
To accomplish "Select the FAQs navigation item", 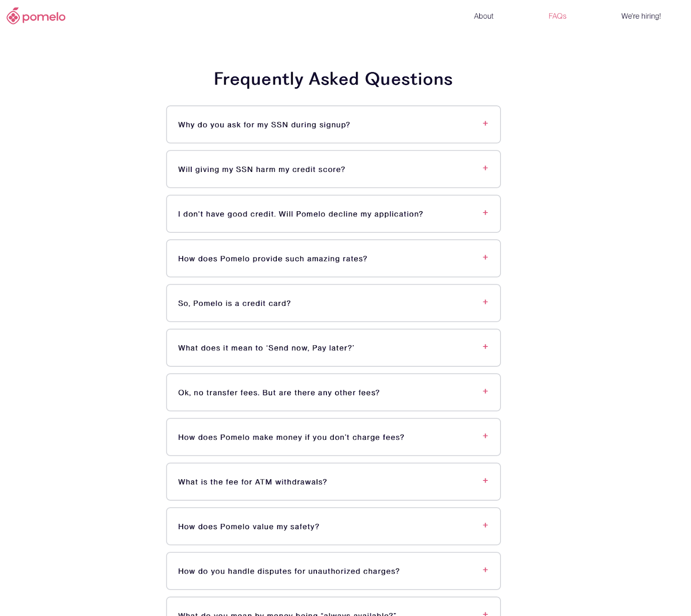I will point(557,16).
